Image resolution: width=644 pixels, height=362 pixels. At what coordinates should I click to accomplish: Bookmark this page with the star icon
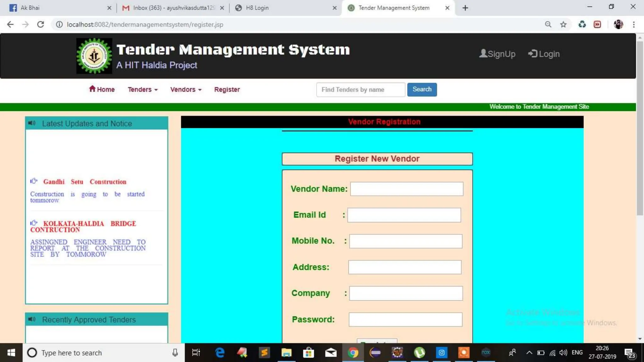pyautogui.click(x=563, y=25)
